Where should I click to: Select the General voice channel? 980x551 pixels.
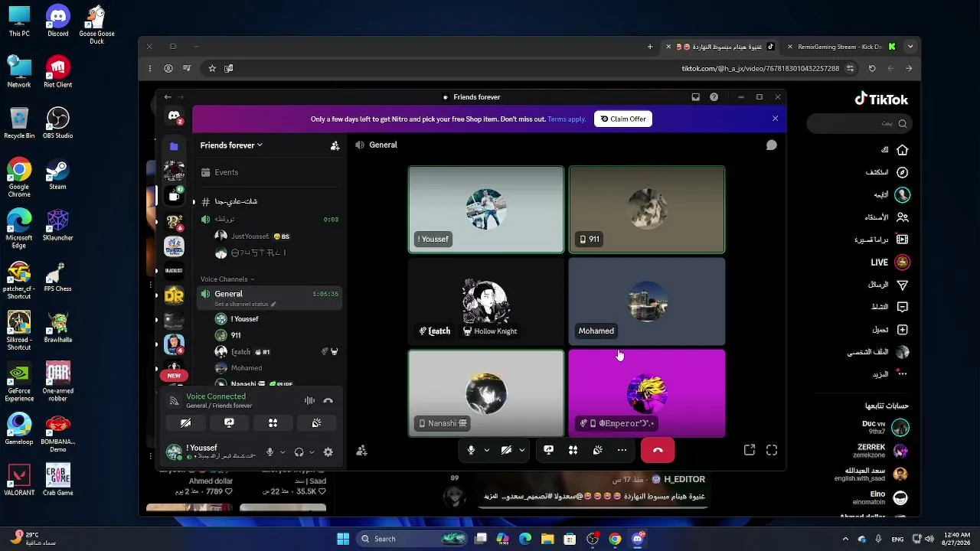pyautogui.click(x=269, y=298)
